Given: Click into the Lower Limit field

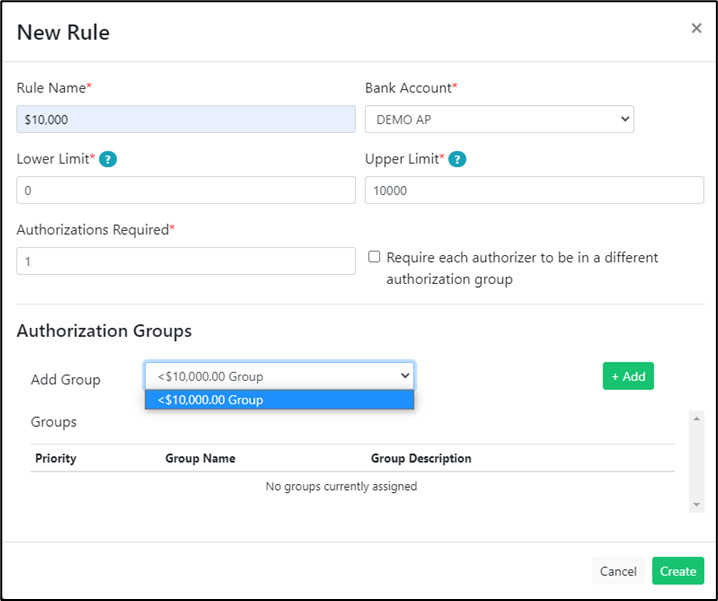Looking at the screenshot, I should point(186,190).
